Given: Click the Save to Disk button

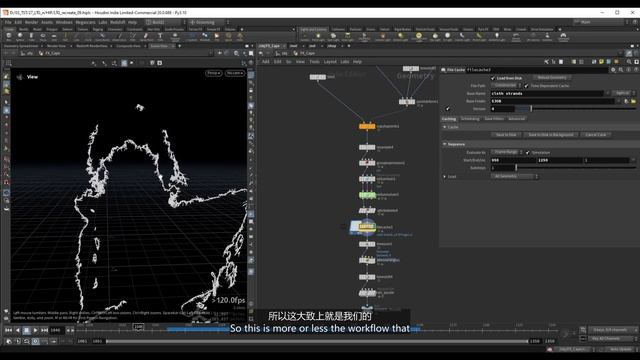Looking at the screenshot, I should point(506,135).
